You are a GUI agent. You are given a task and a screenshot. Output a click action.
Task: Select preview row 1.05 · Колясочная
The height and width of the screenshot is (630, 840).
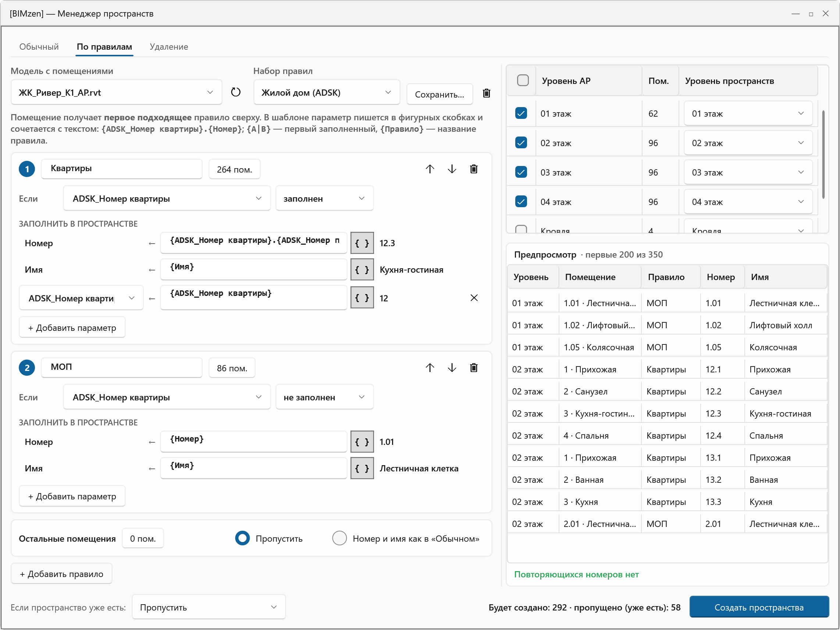[x=667, y=347]
